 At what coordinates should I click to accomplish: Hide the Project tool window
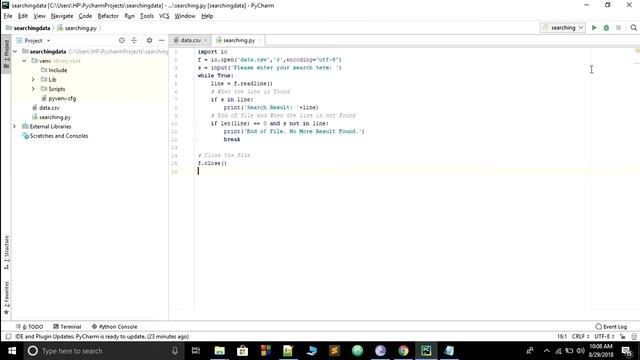[x=162, y=40]
